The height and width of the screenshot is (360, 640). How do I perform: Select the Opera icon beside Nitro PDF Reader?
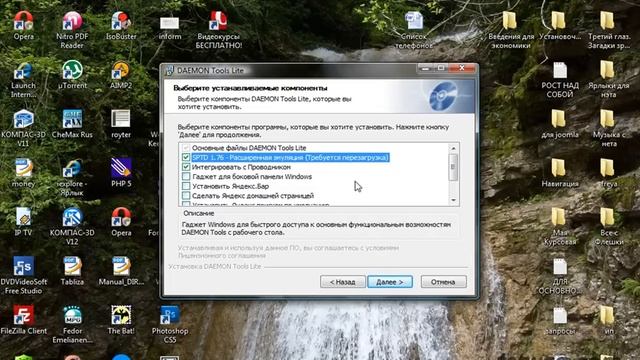(x=23, y=25)
